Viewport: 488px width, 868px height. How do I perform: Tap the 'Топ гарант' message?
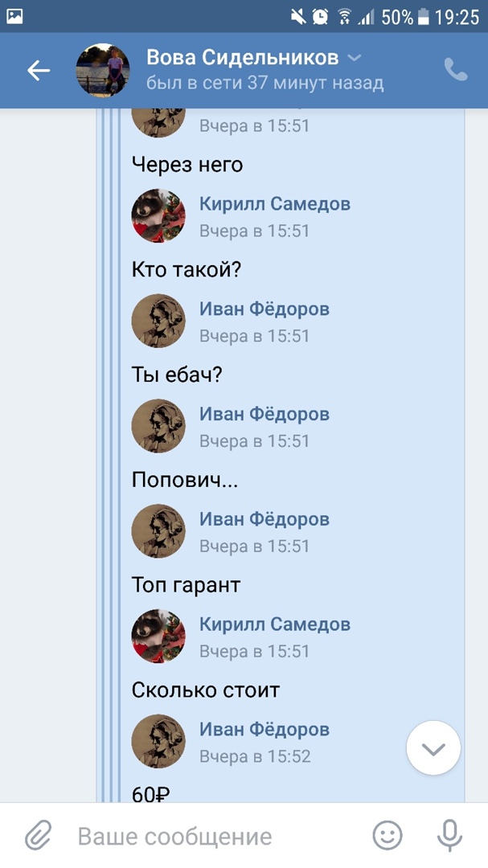[x=186, y=586]
